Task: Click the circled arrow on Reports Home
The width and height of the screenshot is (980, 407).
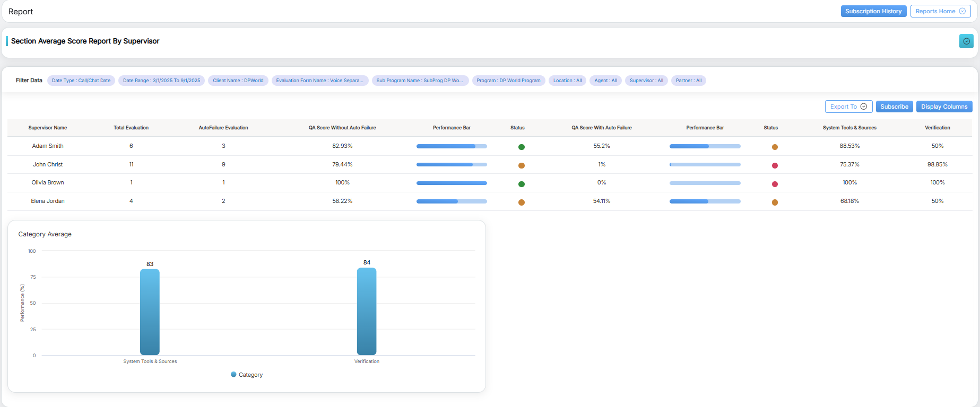Action: [962, 11]
